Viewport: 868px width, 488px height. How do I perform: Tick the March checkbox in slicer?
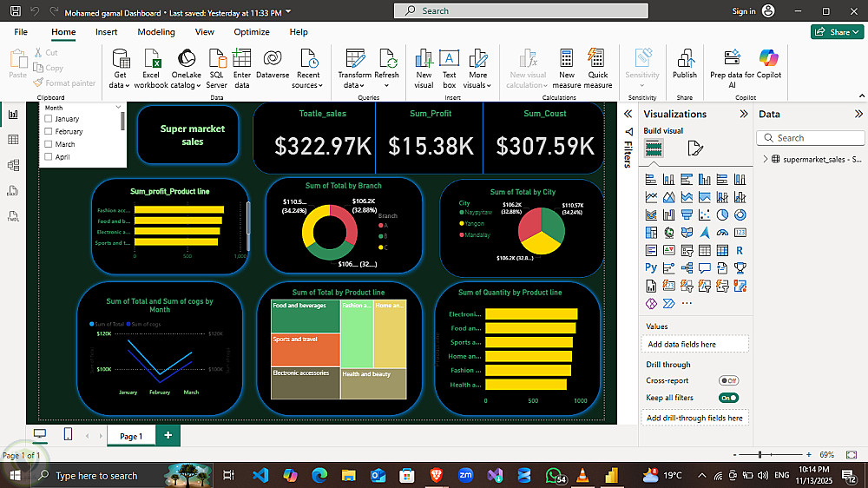click(x=49, y=144)
